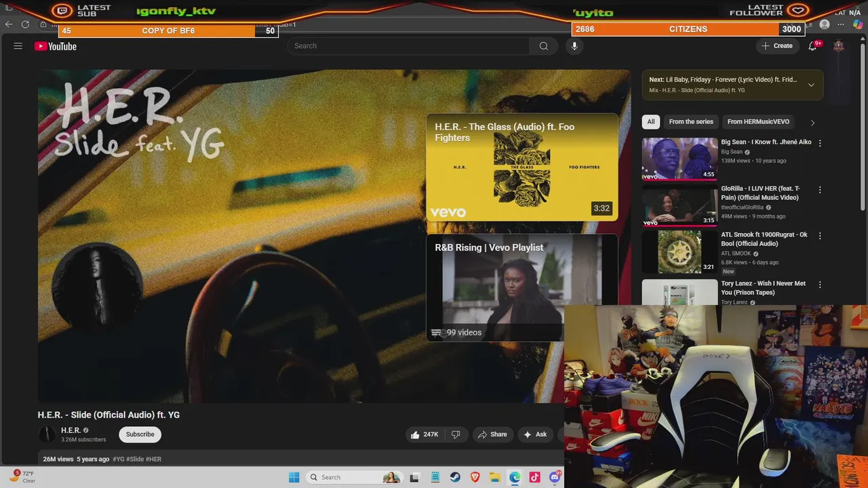Click the #Slide hashtag
868x488 pixels.
click(135, 459)
